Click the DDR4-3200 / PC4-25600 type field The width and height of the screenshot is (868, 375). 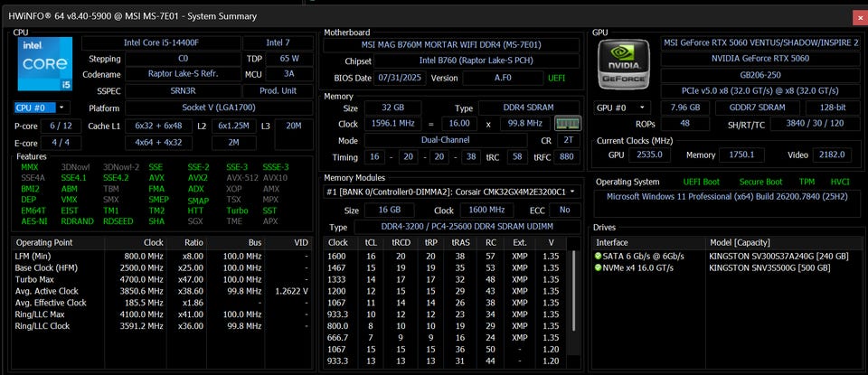pyautogui.click(x=467, y=227)
